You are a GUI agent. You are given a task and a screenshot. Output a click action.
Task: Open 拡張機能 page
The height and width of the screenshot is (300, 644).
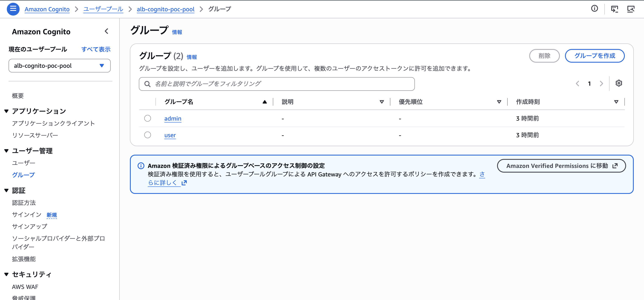pos(24,259)
